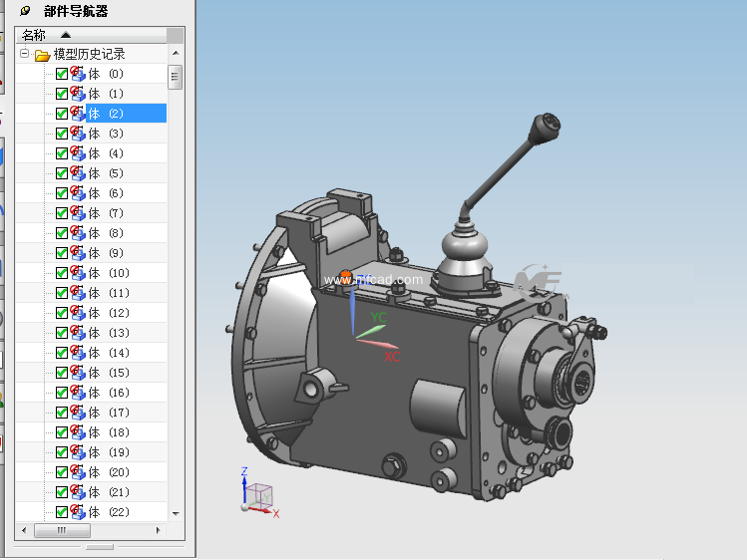
Task: Click the horizontal scrollbar right arrow
Action: [x=160, y=531]
